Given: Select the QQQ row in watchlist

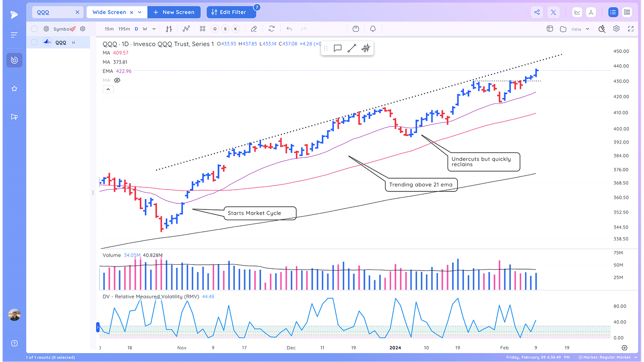Looking at the screenshot, I should (58, 42).
